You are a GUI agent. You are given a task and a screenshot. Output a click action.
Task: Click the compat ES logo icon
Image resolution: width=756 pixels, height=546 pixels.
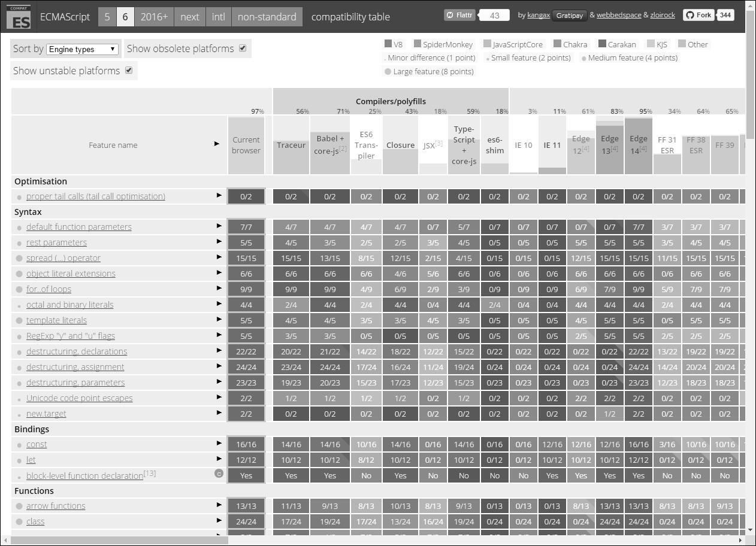[x=19, y=17]
